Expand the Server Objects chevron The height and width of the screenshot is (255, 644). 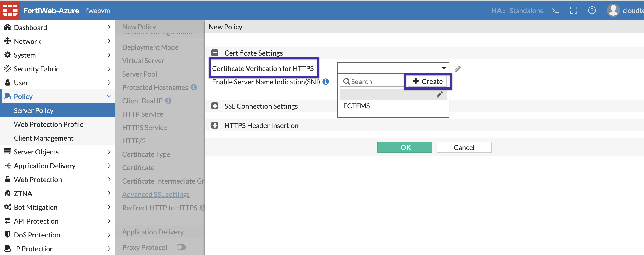[109, 151]
